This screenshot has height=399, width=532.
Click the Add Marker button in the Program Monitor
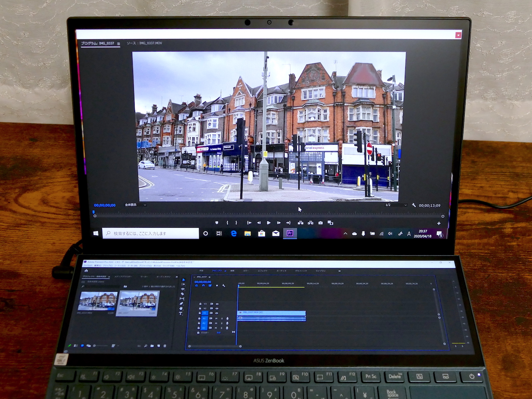[x=217, y=223]
